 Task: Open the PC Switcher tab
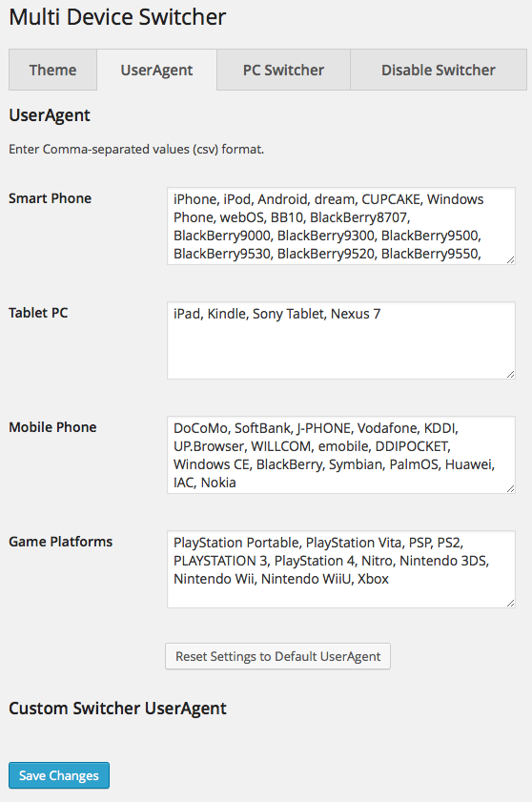(283, 70)
